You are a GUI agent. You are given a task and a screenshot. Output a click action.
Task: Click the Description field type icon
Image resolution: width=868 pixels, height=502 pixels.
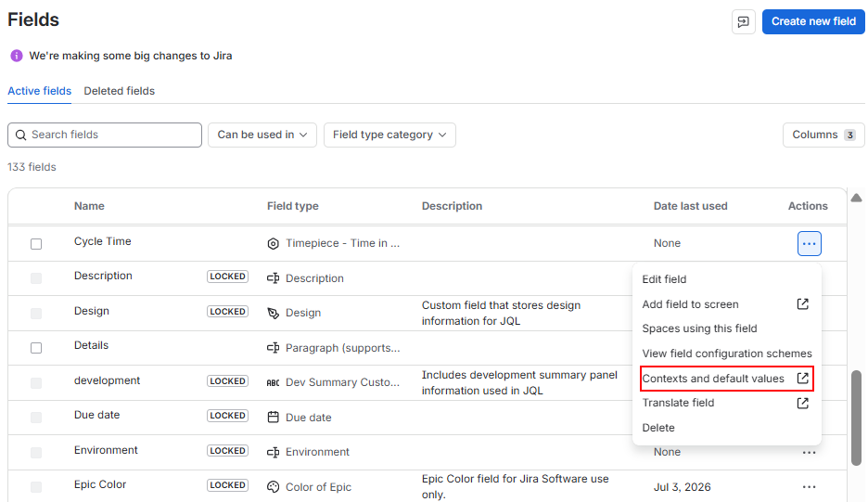tap(273, 278)
